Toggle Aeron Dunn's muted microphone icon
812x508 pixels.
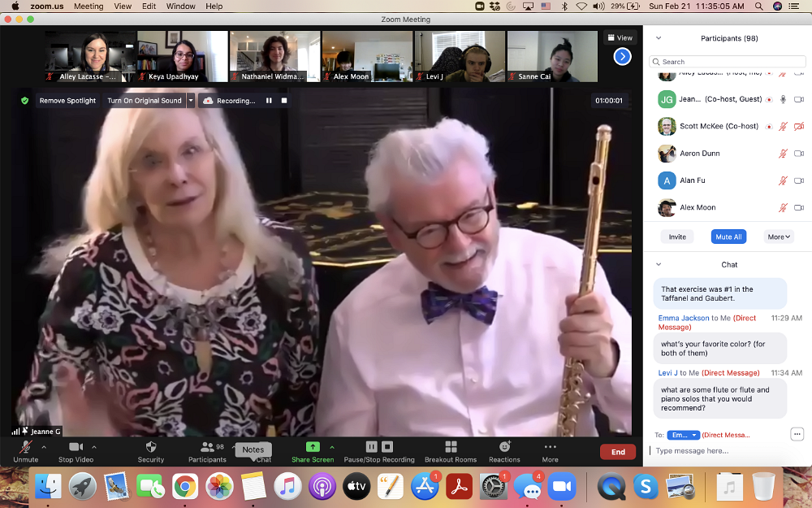[783, 154]
